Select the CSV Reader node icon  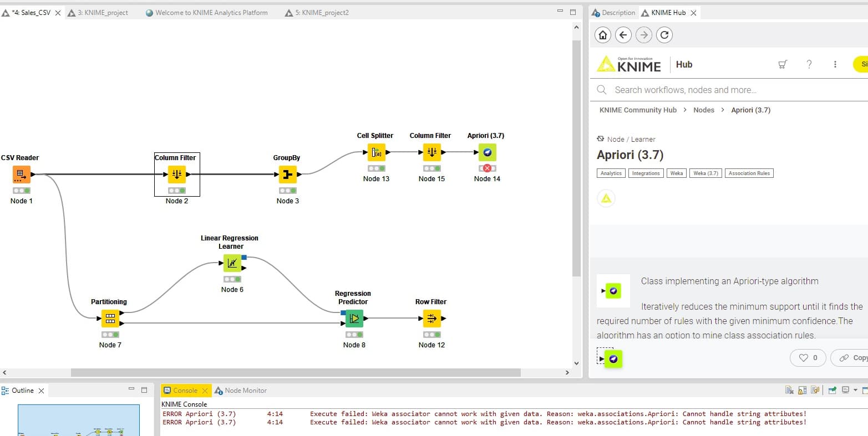tap(21, 175)
